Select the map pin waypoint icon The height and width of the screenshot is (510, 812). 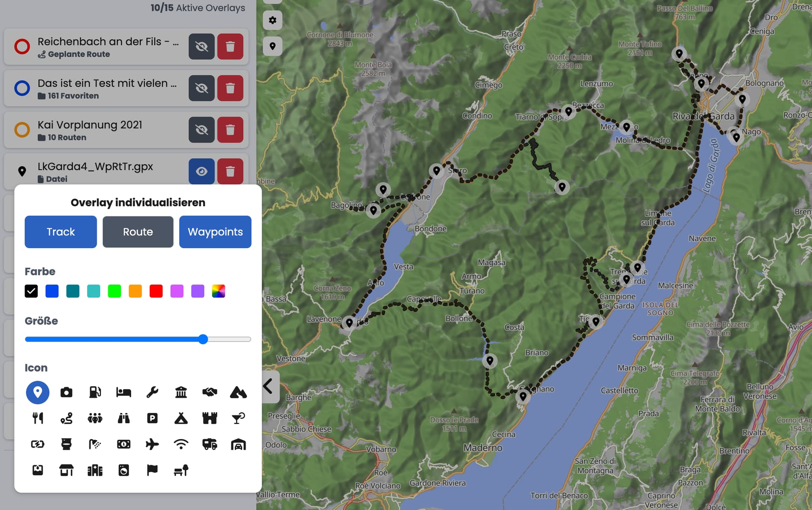pos(38,392)
